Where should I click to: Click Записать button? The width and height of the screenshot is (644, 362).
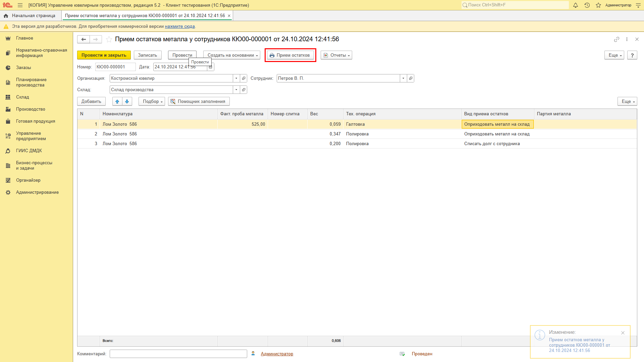[148, 55]
